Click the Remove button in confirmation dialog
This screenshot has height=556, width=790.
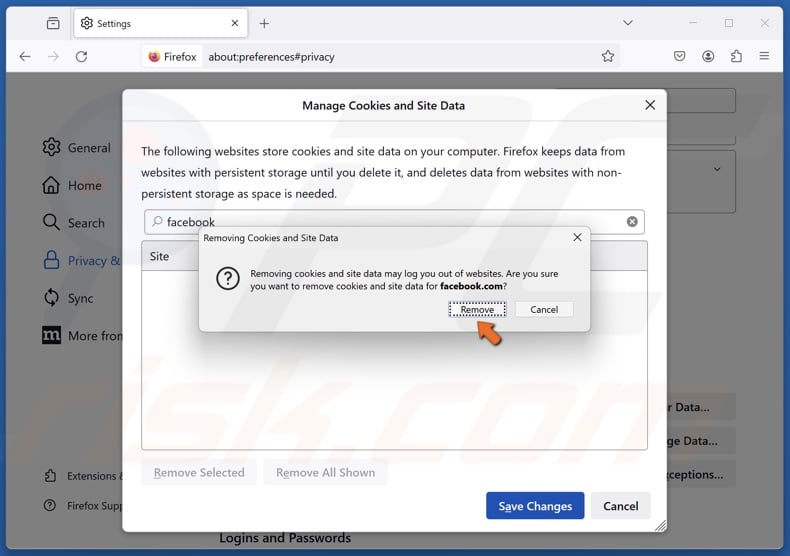pos(477,309)
